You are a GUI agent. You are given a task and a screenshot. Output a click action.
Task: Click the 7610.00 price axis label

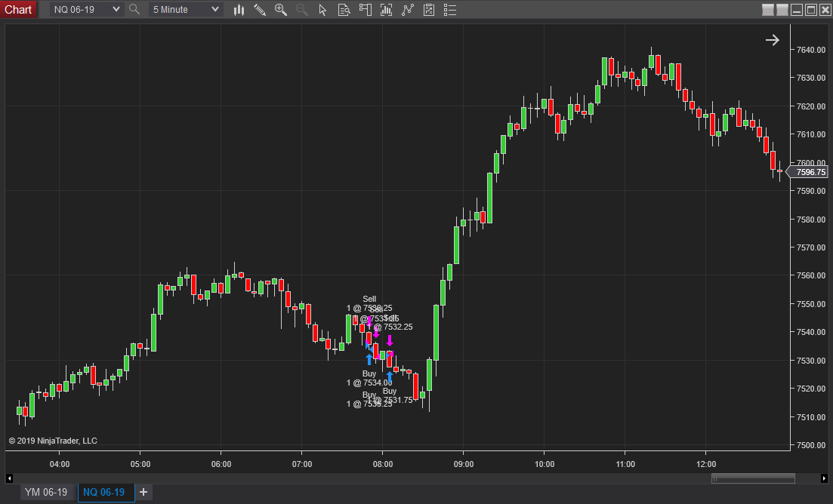coord(810,134)
